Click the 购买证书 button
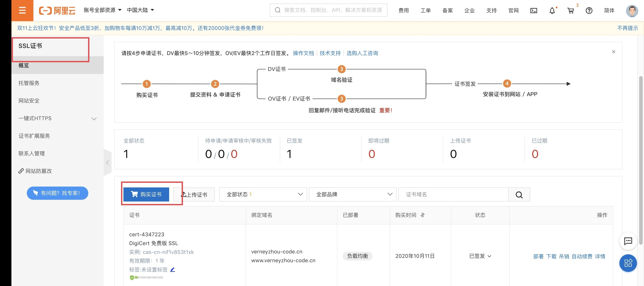 pos(146,194)
